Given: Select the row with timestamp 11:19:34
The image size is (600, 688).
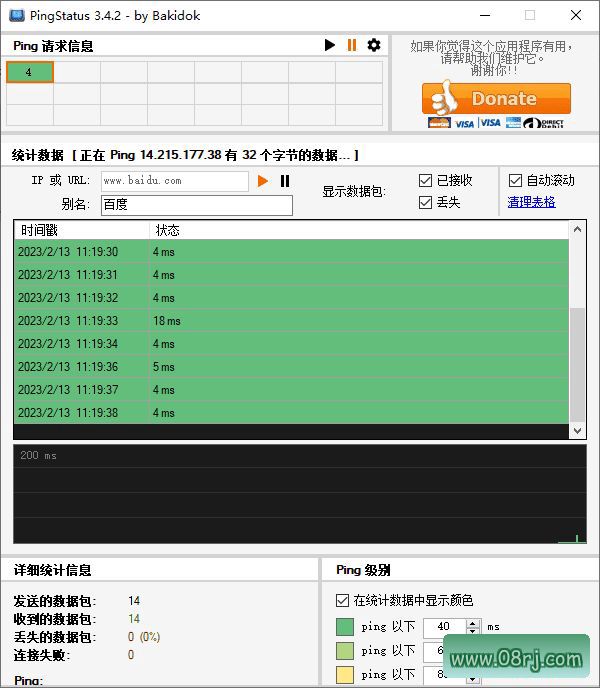Looking at the screenshot, I should 291,344.
